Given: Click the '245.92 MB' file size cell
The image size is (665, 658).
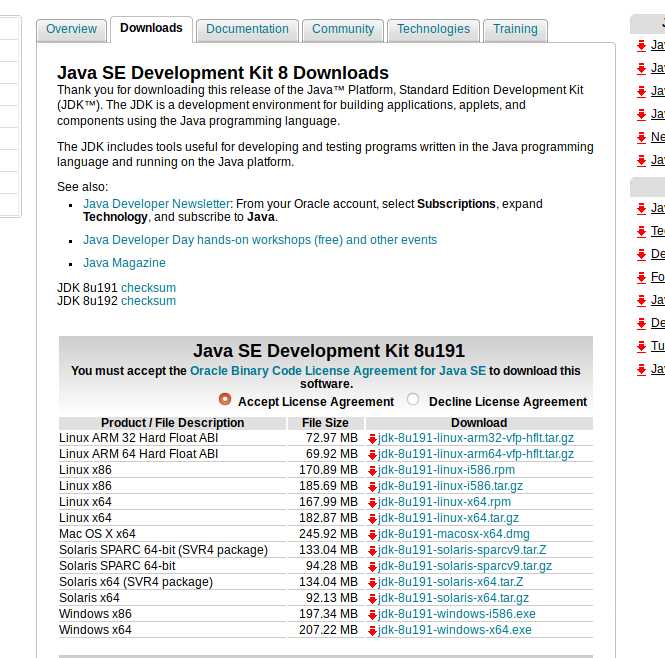Looking at the screenshot, I should point(328,534).
